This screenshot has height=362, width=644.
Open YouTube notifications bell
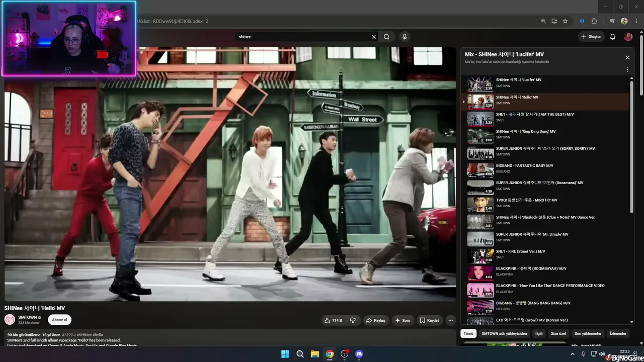[612, 37]
